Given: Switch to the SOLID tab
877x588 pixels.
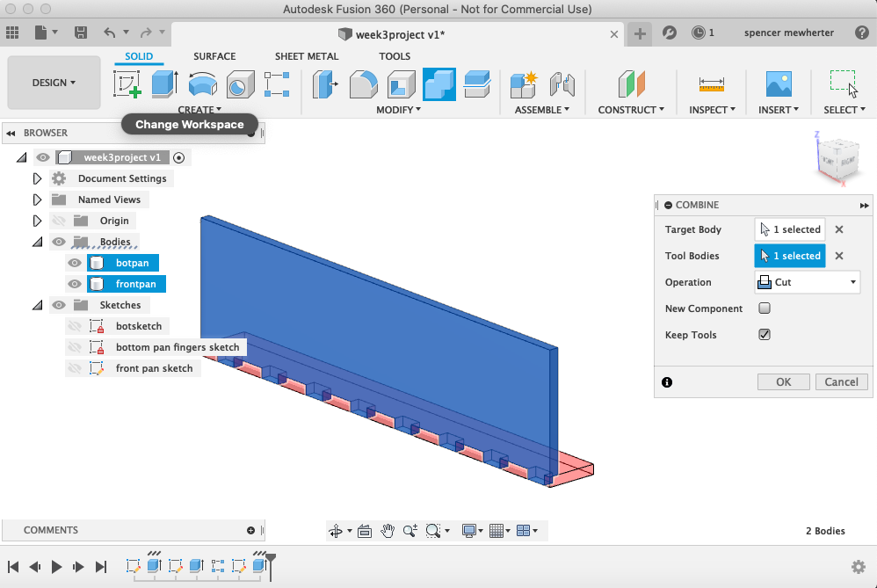Looking at the screenshot, I should [x=139, y=56].
